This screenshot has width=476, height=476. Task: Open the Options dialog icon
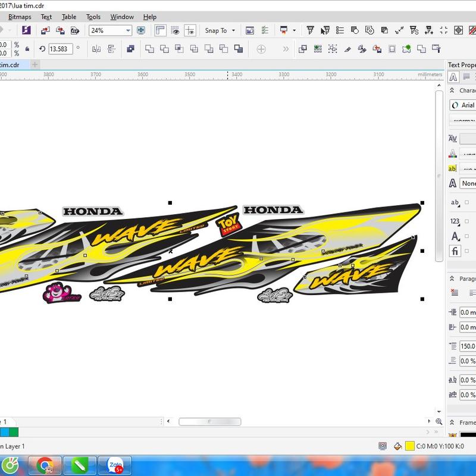pos(265,30)
